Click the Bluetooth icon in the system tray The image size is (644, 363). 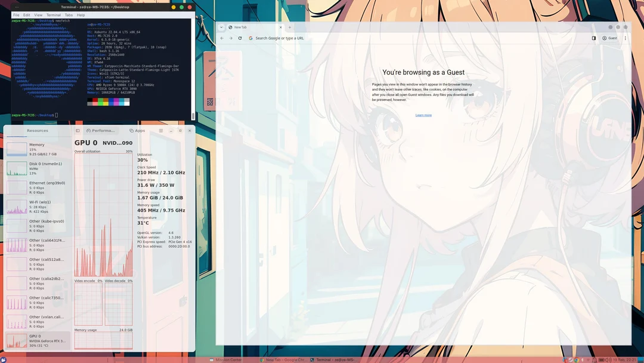582,359
